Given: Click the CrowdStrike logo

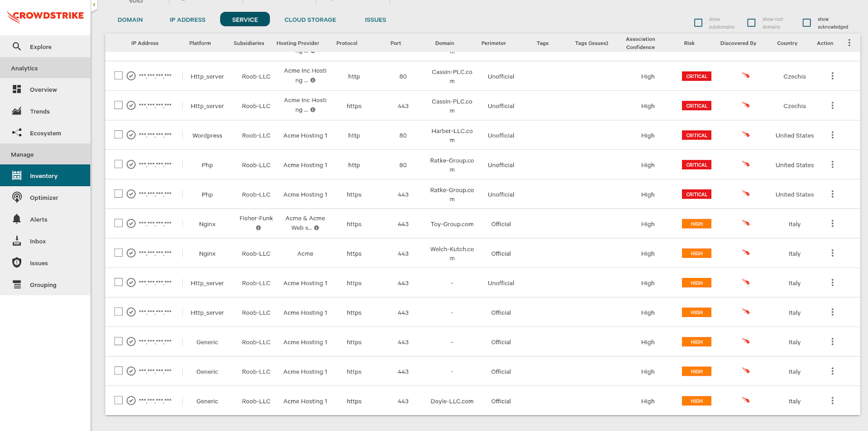Looking at the screenshot, I should click(46, 16).
